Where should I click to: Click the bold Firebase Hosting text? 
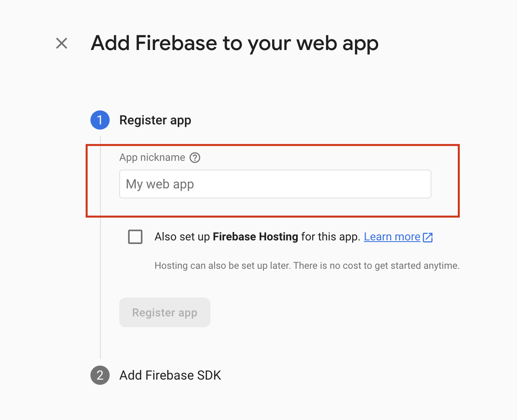(x=255, y=237)
